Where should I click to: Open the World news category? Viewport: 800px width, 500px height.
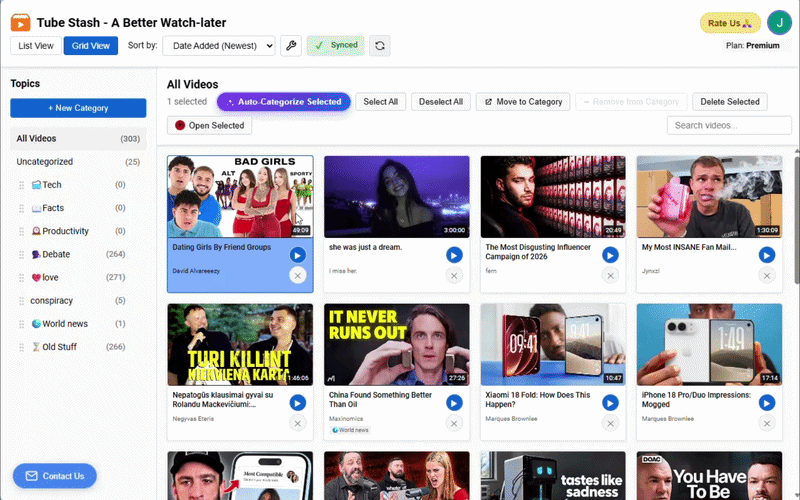(78, 323)
